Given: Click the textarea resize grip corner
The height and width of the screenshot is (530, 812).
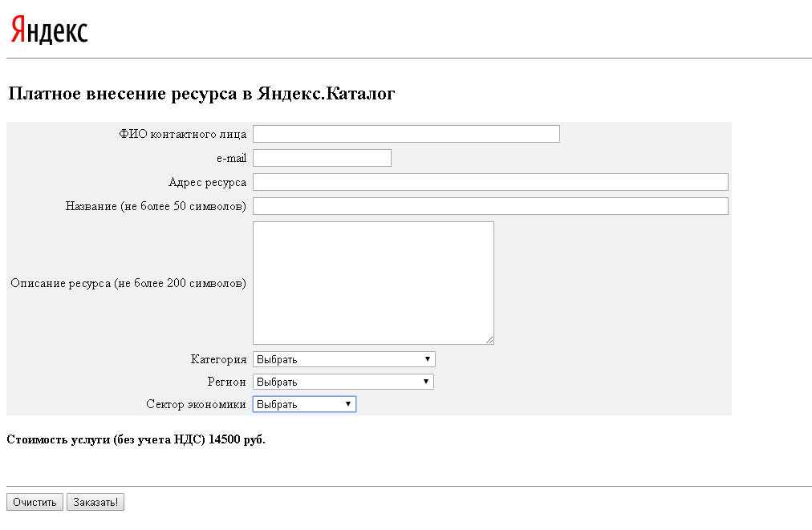Looking at the screenshot, I should (x=489, y=340).
